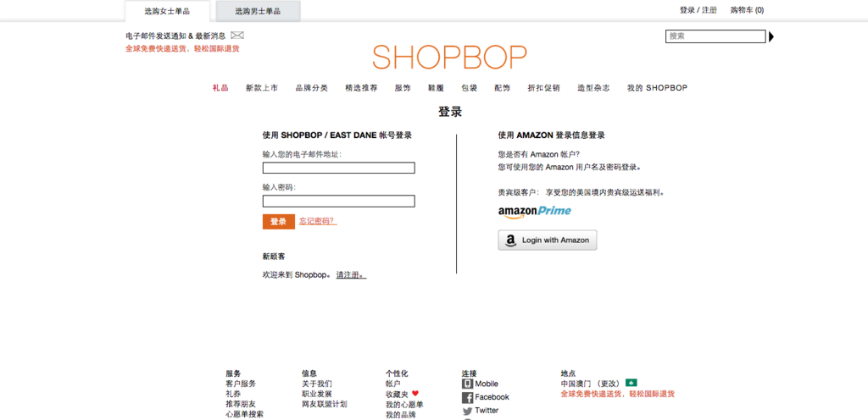The image size is (868, 420).
Task: Click the Facebook icon in footer
Action: (467, 397)
